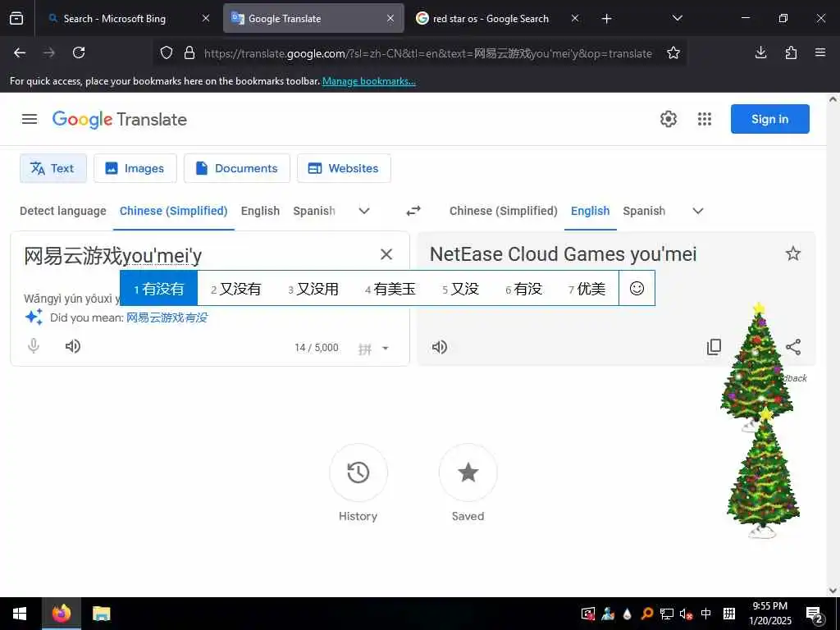Open Saved translations

pos(468,472)
